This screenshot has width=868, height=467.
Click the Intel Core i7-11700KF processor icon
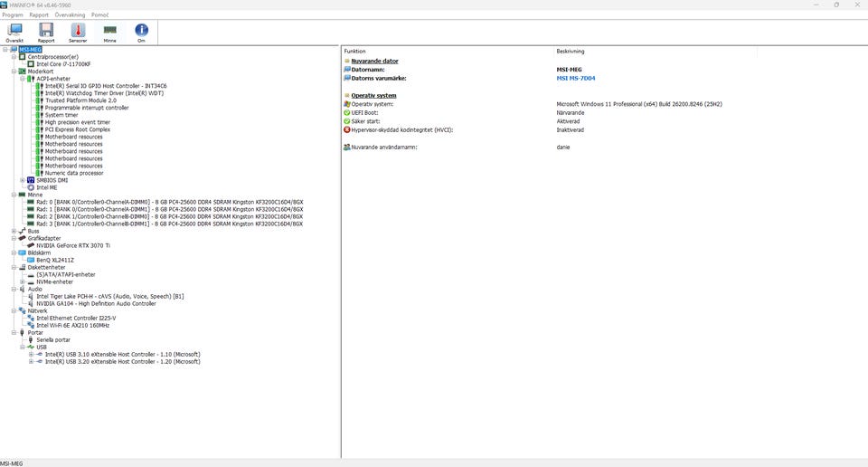pos(31,63)
